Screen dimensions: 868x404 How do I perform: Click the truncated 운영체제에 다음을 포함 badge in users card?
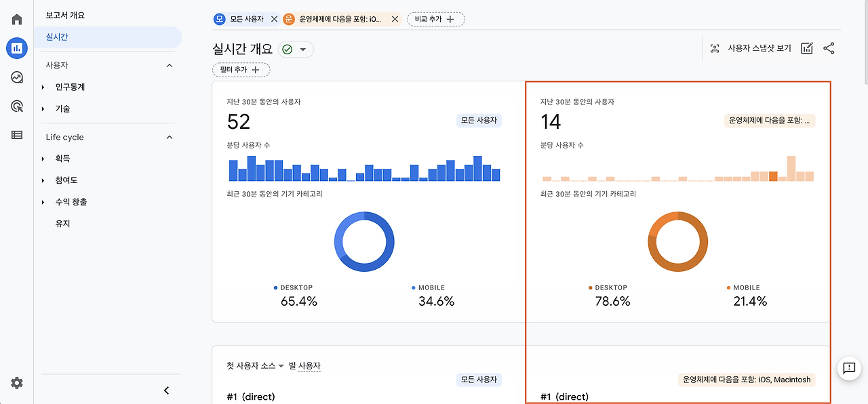pyautogui.click(x=770, y=121)
